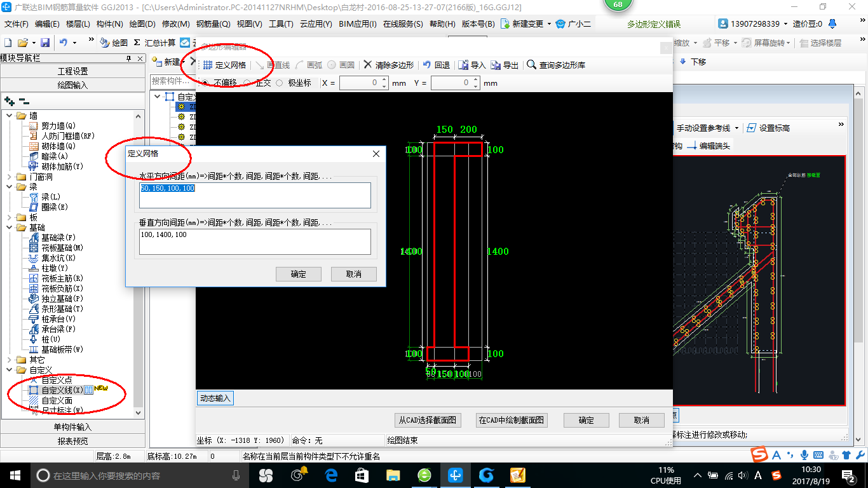Click the Undo arrow icon in main toolbar
The width and height of the screenshot is (868, 488).
click(64, 43)
